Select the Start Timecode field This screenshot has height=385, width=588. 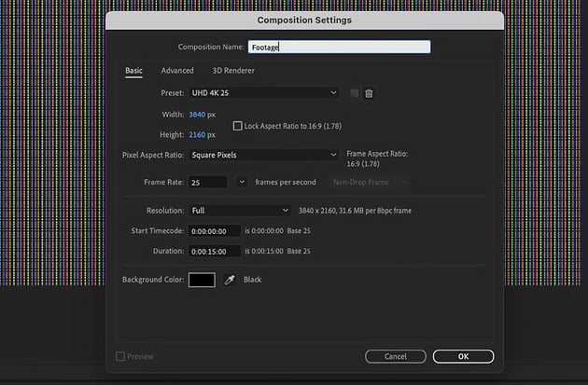tap(215, 231)
